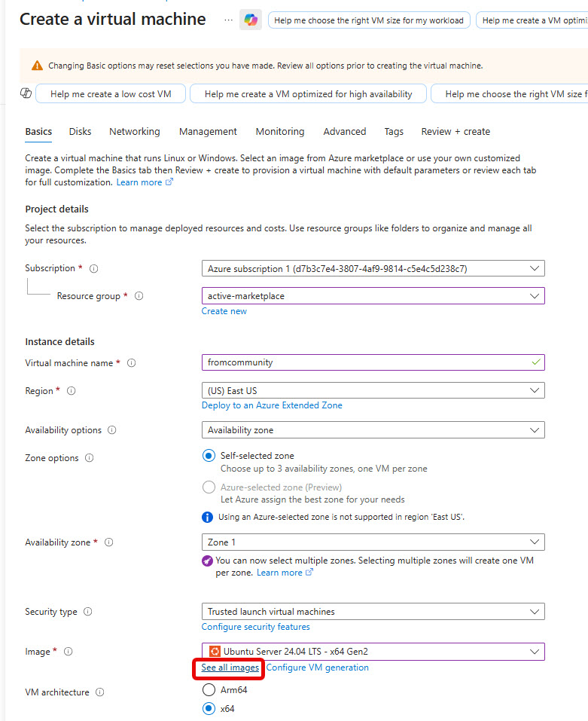Open the Copilot icon beside the page title
Viewport: 588px width, 721px height.
pyautogui.click(x=251, y=20)
